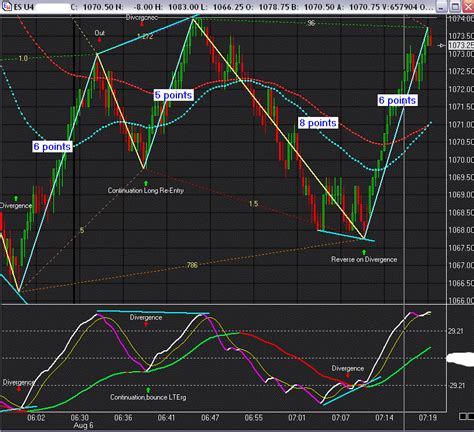
Task: Click the 1071.50 price axis label
Action: point(461,107)
